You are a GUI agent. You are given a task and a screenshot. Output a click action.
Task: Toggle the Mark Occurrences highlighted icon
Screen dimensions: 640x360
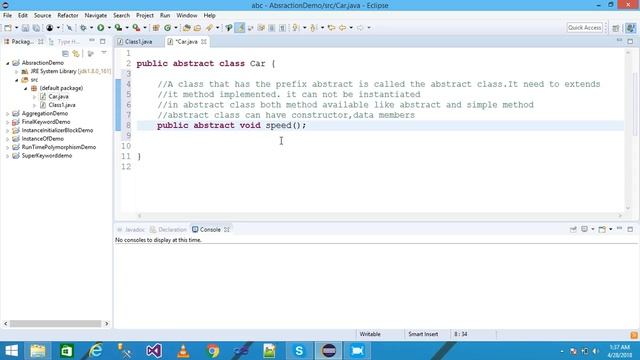(240, 28)
